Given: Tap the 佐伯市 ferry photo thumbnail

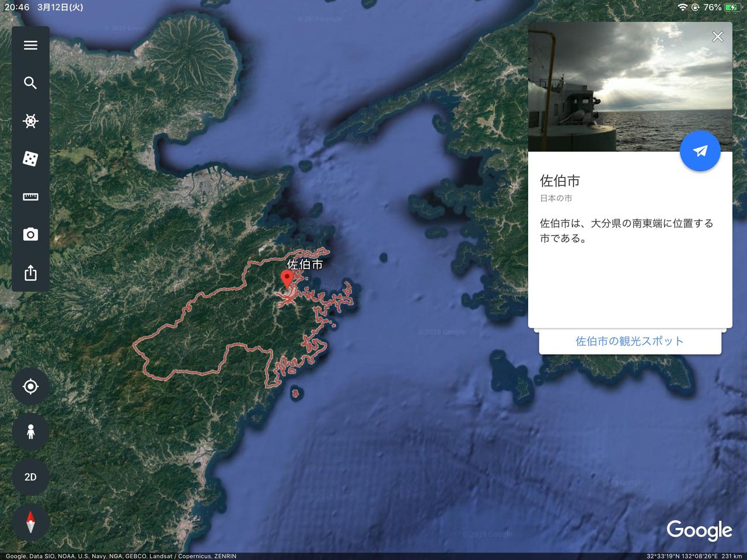Looking at the screenshot, I should click(x=630, y=87).
